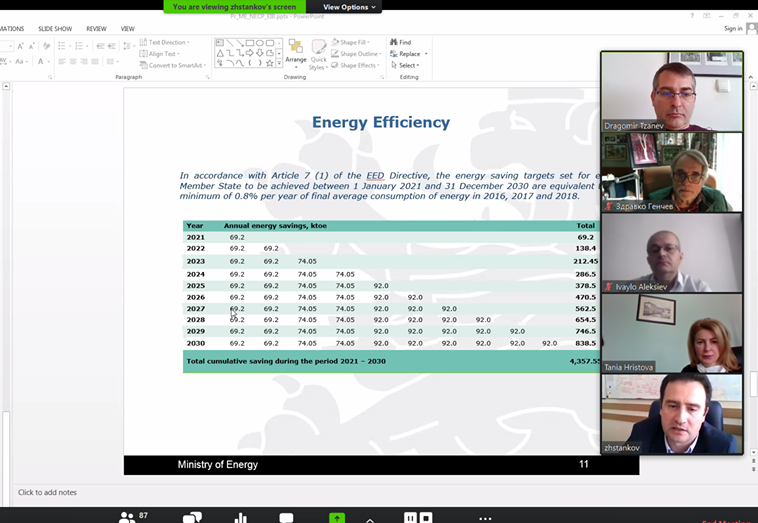Expand the share screen options caret
Screen dimensions: 758x523
[x=370, y=518]
